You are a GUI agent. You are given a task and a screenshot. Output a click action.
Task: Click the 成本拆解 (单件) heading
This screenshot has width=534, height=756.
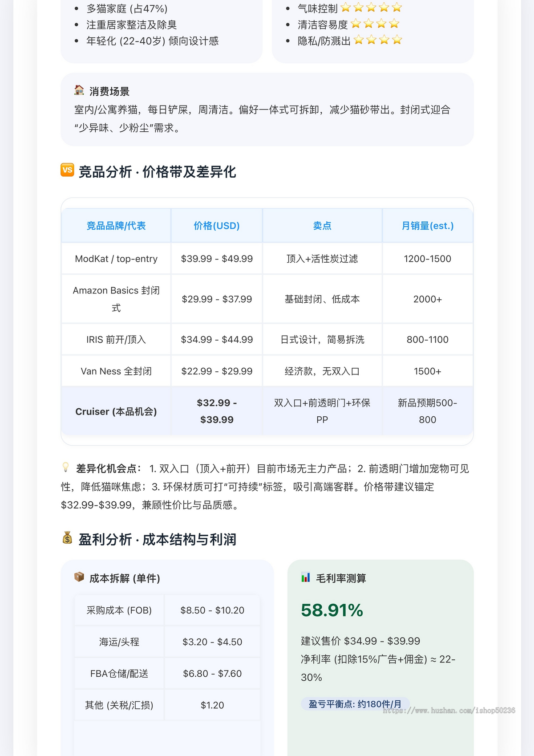coord(125,578)
